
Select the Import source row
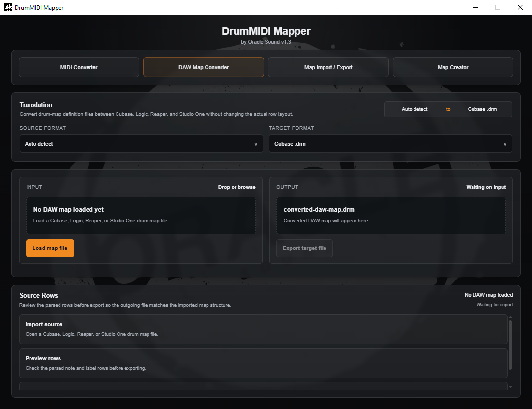point(263,329)
